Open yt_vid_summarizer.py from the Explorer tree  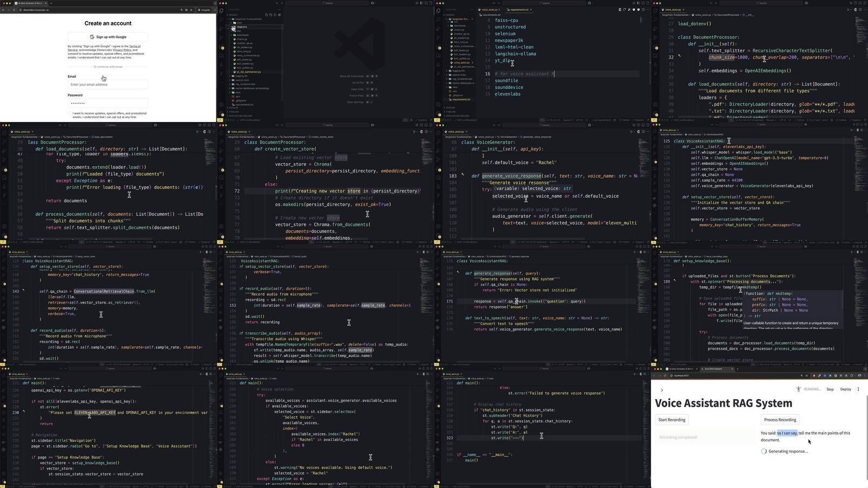coord(248,72)
